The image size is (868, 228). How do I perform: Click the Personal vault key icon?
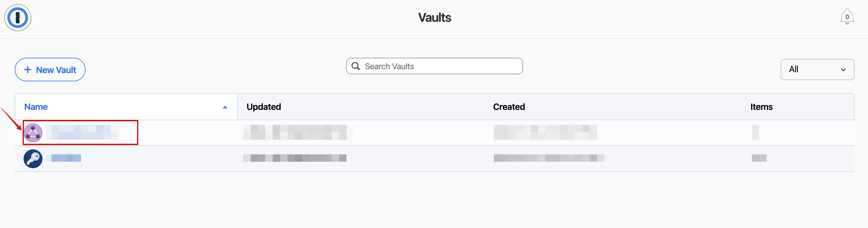pos(33,158)
